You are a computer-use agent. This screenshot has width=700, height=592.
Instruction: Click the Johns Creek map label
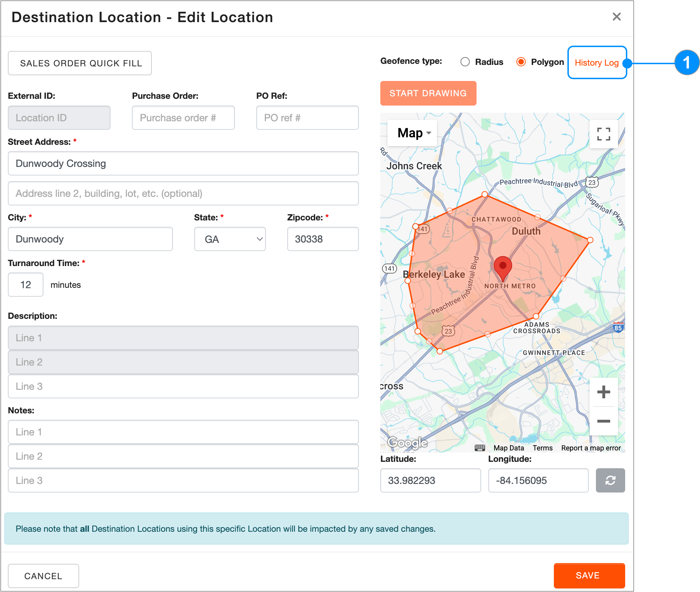click(x=414, y=166)
